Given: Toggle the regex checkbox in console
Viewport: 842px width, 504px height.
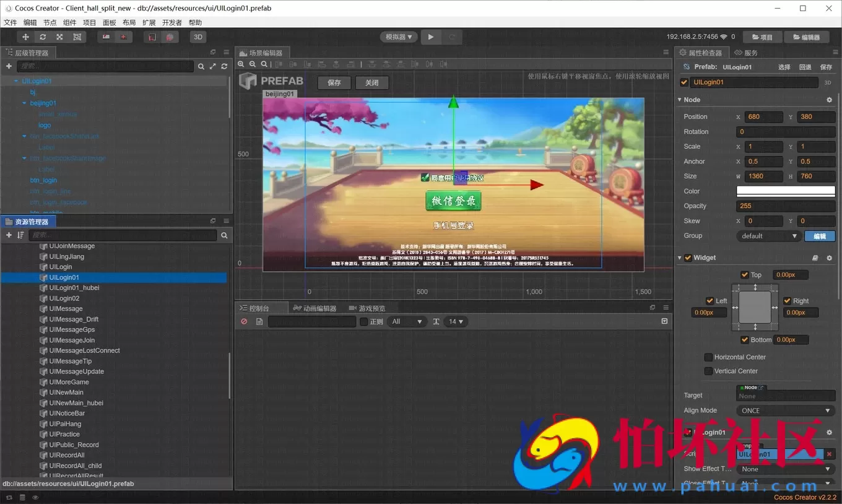Looking at the screenshot, I should (x=363, y=322).
